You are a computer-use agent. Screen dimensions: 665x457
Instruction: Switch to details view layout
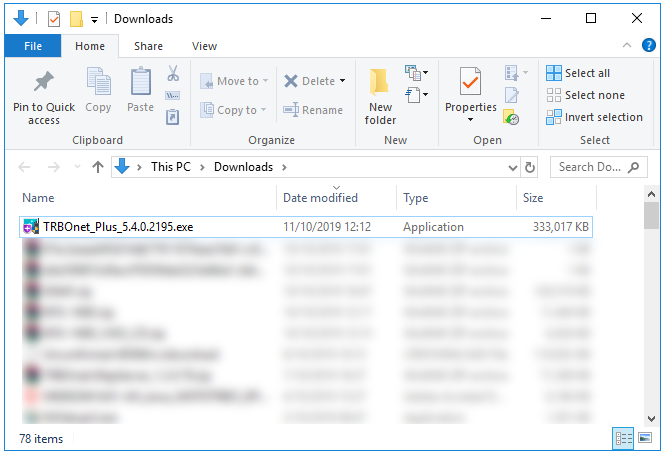tap(624, 438)
